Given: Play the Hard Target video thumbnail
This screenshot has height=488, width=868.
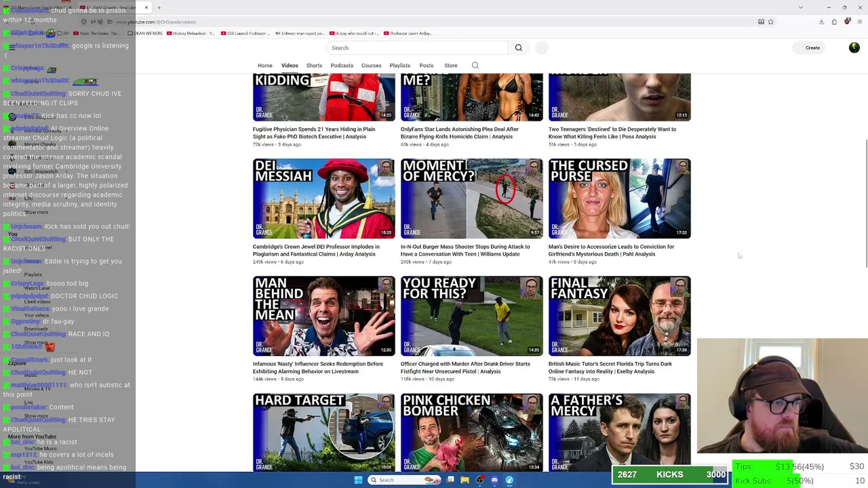Looking at the screenshot, I should tap(323, 432).
